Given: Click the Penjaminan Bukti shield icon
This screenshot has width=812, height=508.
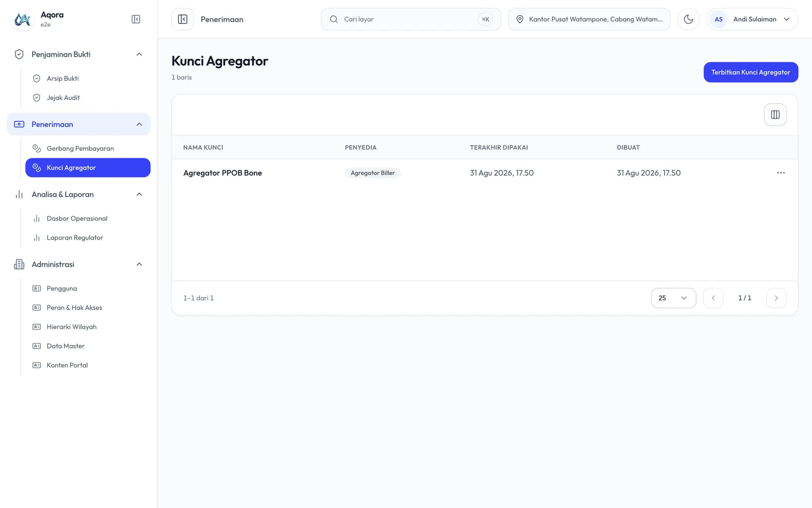Looking at the screenshot, I should (x=19, y=54).
